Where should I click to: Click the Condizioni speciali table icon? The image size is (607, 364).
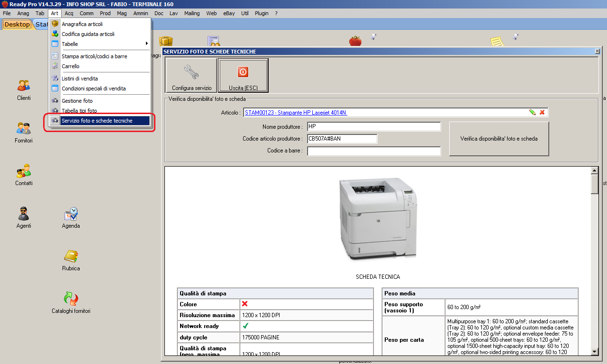point(55,89)
